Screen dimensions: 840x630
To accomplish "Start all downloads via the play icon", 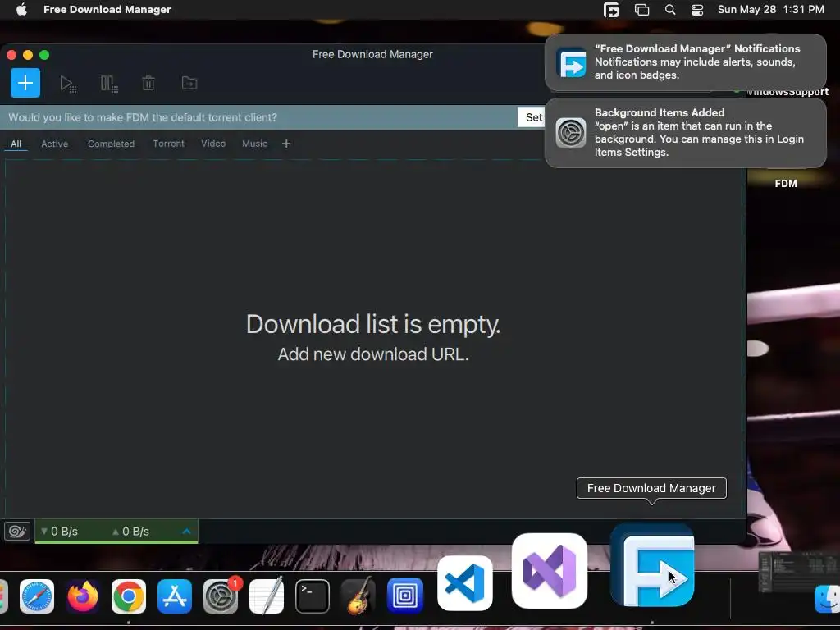I will tap(67, 84).
